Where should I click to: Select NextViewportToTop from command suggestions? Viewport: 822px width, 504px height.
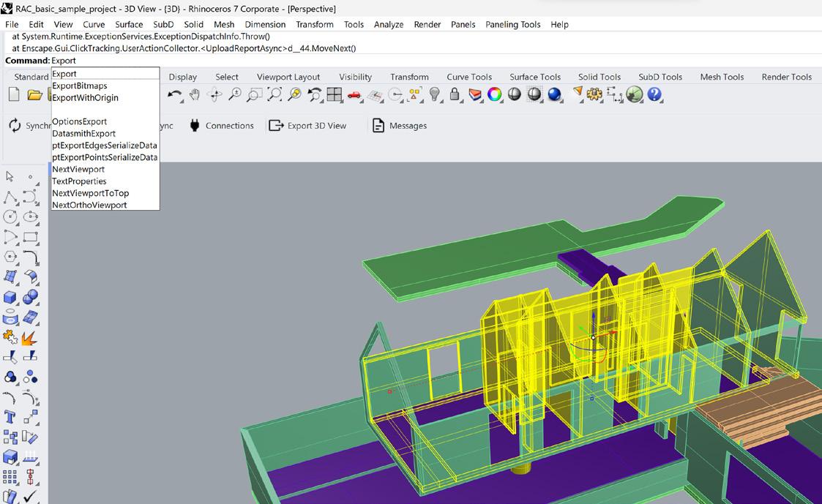click(x=90, y=193)
